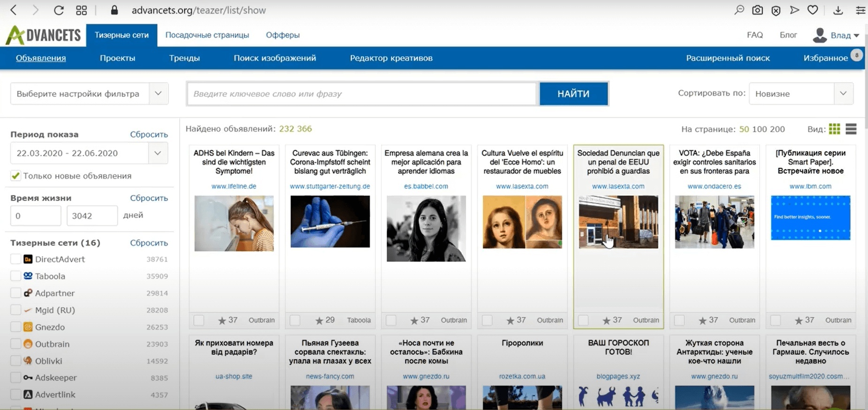Click 'Сбросить' link next to Время жизни
Image resolution: width=868 pixels, height=410 pixels.
coord(149,198)
